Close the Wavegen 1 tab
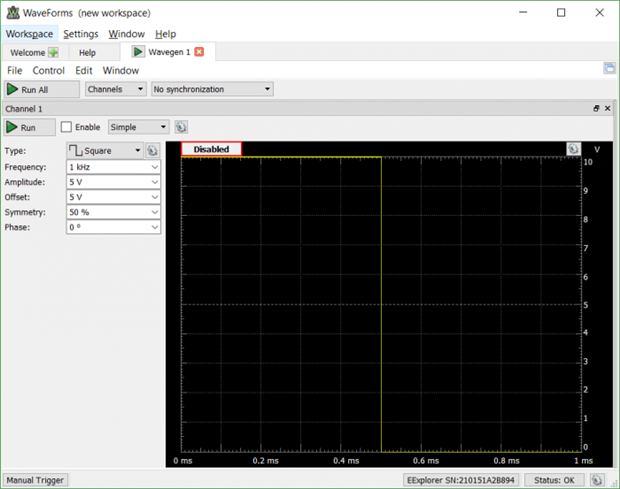 coord(199,52)
